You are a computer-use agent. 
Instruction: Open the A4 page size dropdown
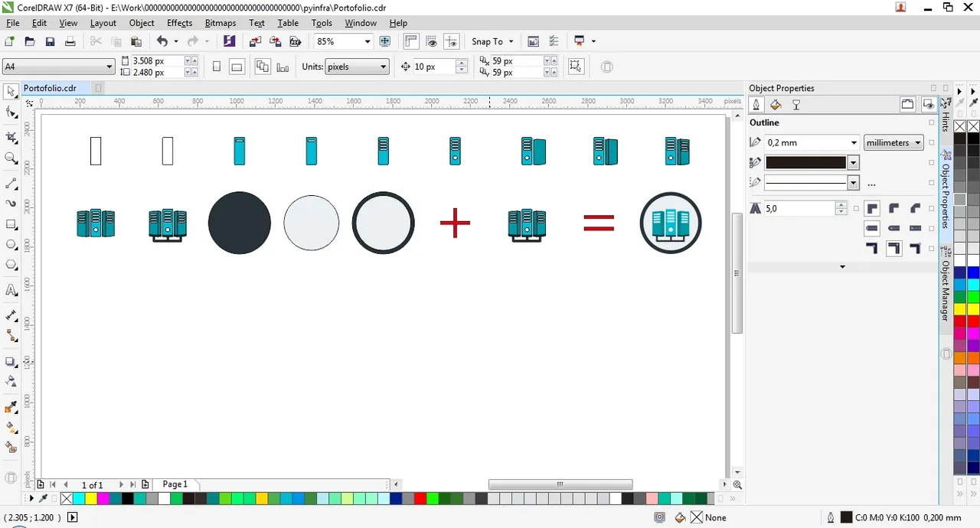pos(109,67)
